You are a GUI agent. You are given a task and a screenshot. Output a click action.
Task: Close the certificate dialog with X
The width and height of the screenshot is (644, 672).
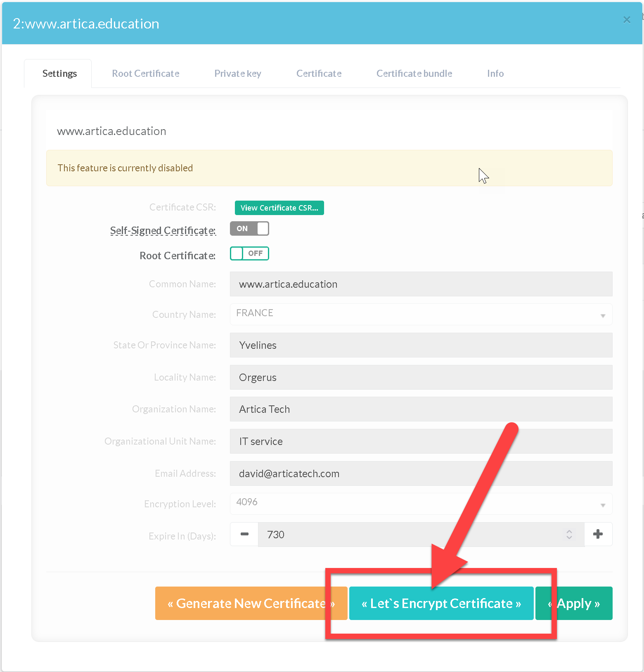pos(627,20)
